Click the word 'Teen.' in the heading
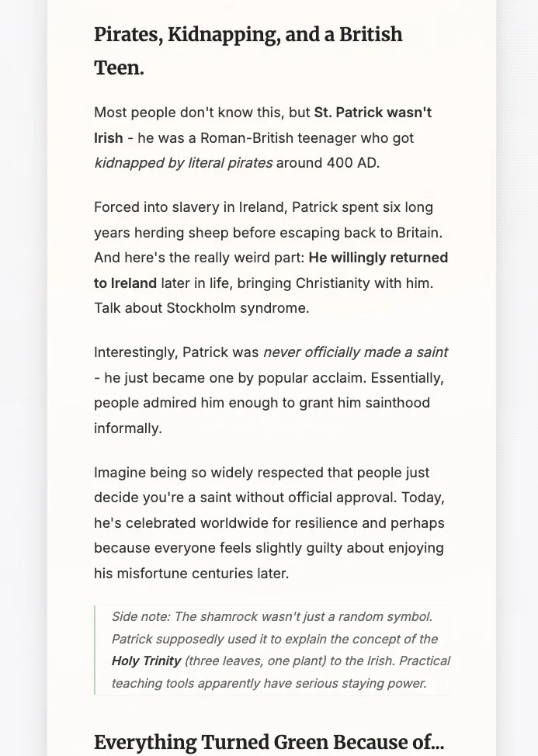This screenshot has width=538, height=756. click(x=119, y=68)
